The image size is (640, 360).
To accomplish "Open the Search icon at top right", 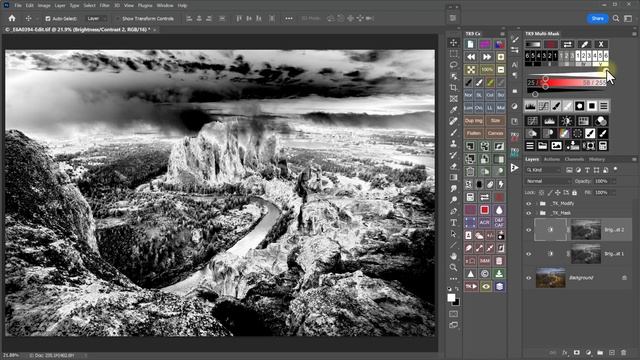I will point(616,18).
